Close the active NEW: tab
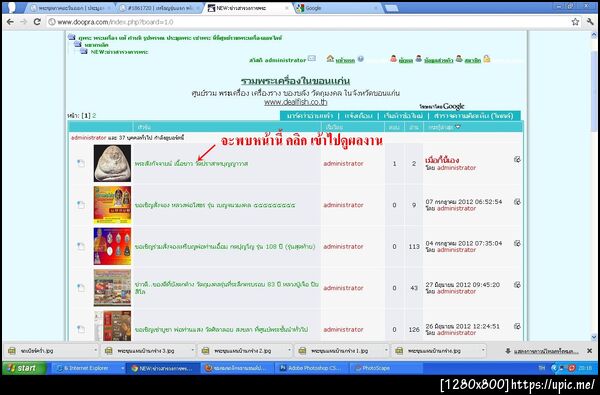 [287, 8]
